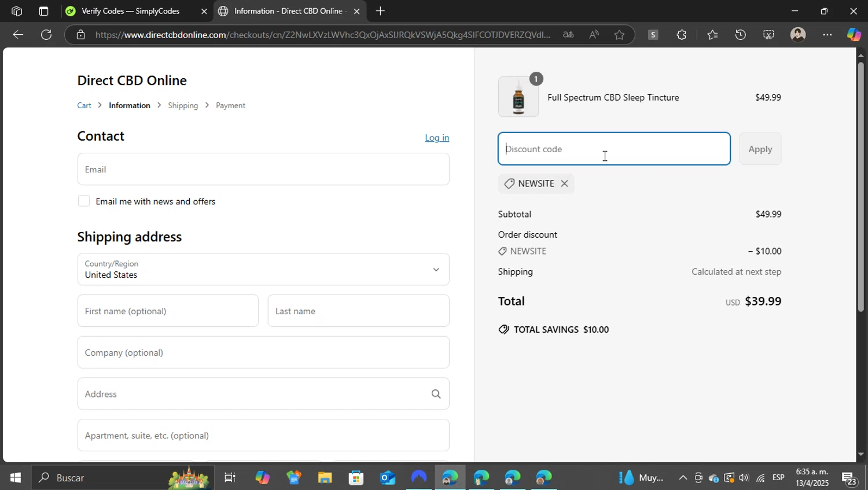Close the Verify Codes SimplyCodes tab
The image size is (868, 490).
(x=204, y=11)
